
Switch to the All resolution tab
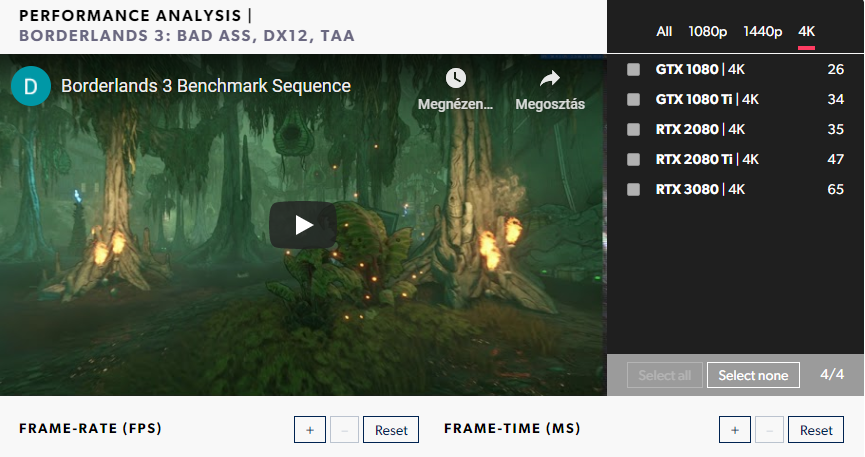(664, 31)
